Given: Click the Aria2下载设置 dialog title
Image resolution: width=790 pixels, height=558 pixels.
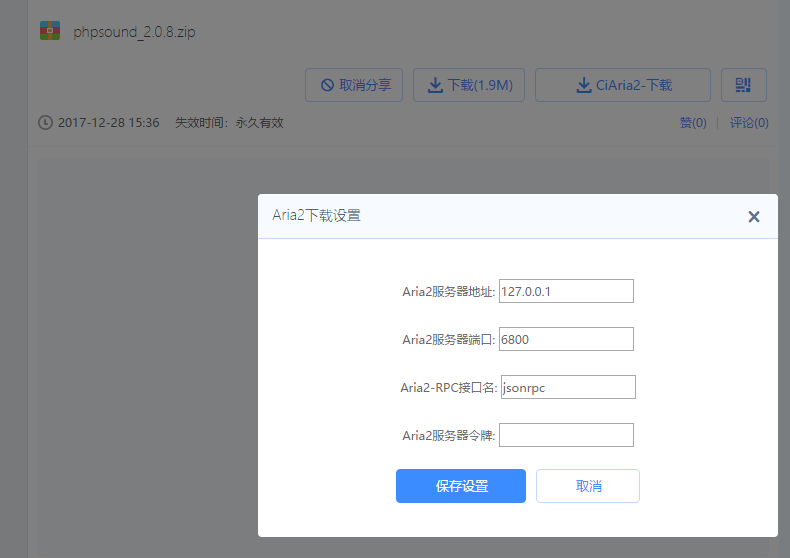Looking at the screenshot, I should pyautogui.click(x=316, y=216).
